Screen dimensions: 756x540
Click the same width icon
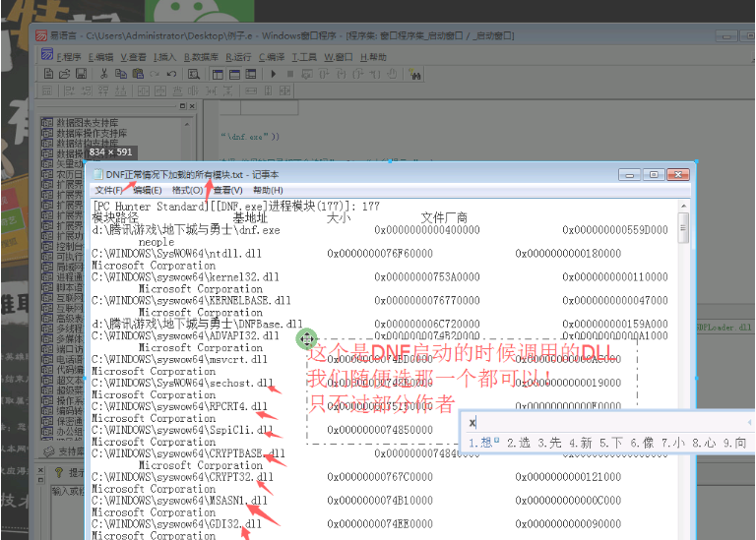(x=251, y=90)
